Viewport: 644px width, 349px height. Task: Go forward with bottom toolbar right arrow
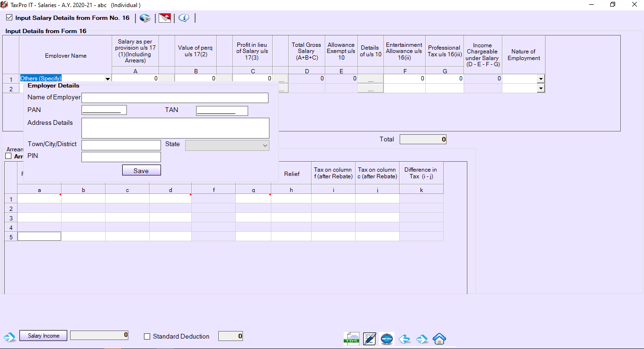coord(421,339)
